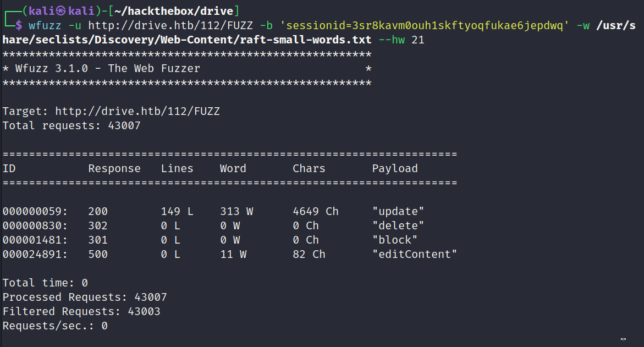This screenshot has width=644, height=347.
Task: Click the wfuzz command word
Action: [x=45, y=25]
